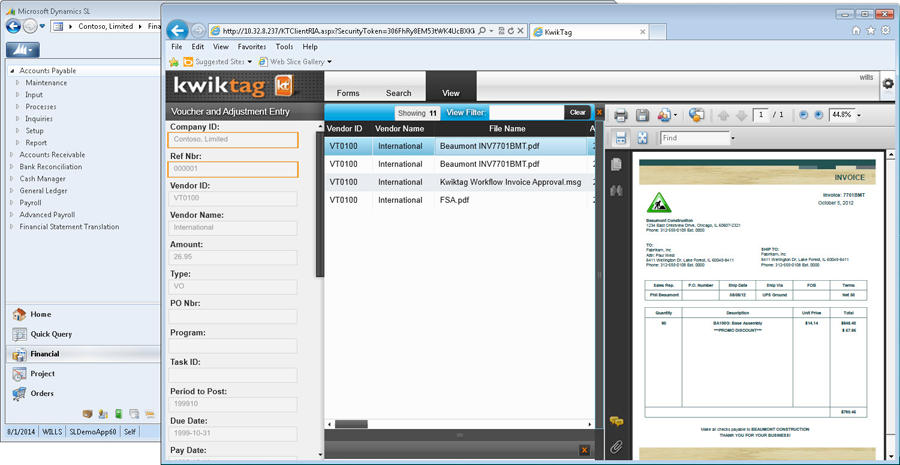Open Suggested Sites dropdown
Screen dimensions: 900x465
click(250, 62)
